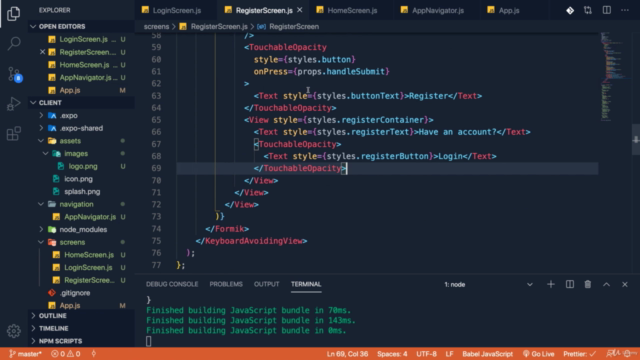The height and width of the screenshot is (360, 640).
Task: Open splash.png in the file tree
Action: pyautogui.click(x=82, y=191)
